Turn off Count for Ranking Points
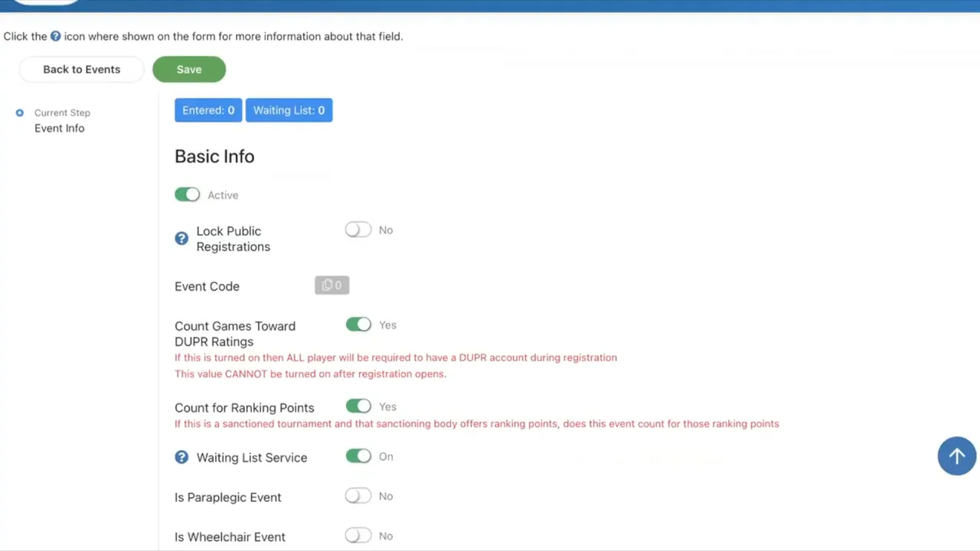Screen dimensions: 980x551 click(358, 406)
